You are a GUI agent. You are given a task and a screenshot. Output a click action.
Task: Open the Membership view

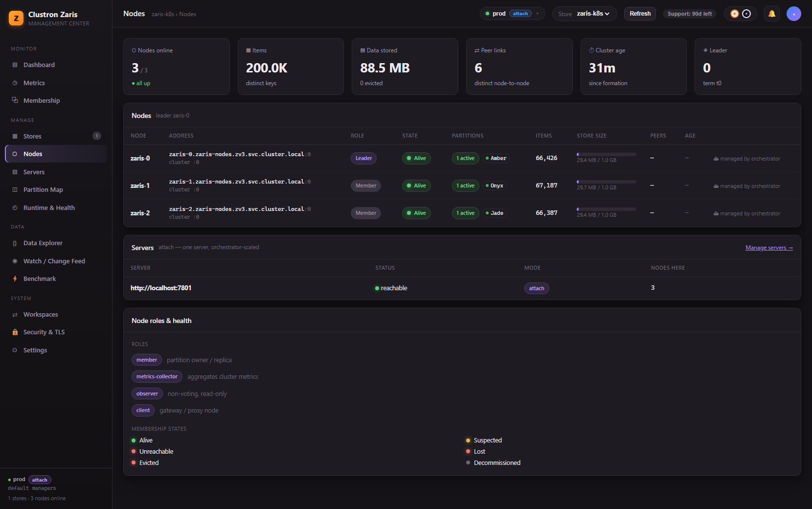click(x=56, y=101)
